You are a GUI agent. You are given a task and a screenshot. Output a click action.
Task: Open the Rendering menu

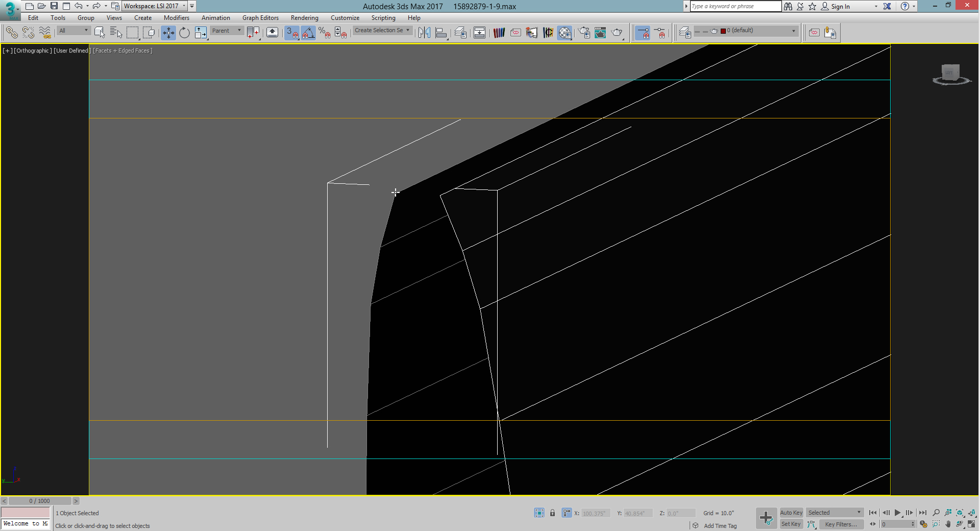tap(304, 18)
